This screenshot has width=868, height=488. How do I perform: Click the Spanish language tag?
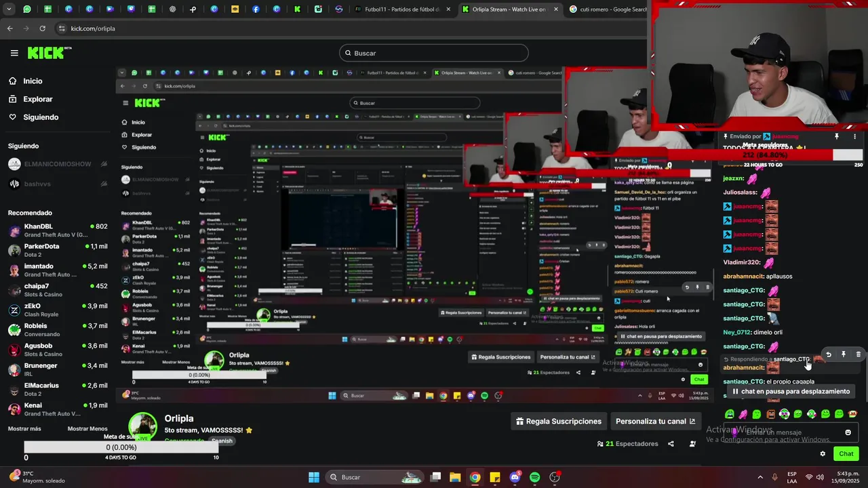[x=222, y=441]
